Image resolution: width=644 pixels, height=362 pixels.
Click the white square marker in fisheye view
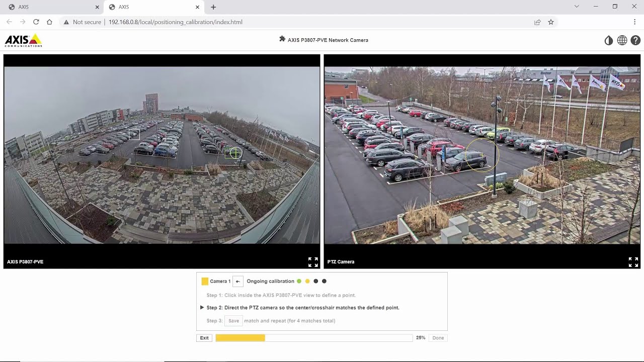point(134,134)
